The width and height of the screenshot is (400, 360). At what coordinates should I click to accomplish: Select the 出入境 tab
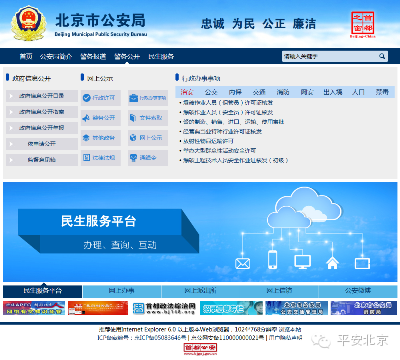pos(333,92)
